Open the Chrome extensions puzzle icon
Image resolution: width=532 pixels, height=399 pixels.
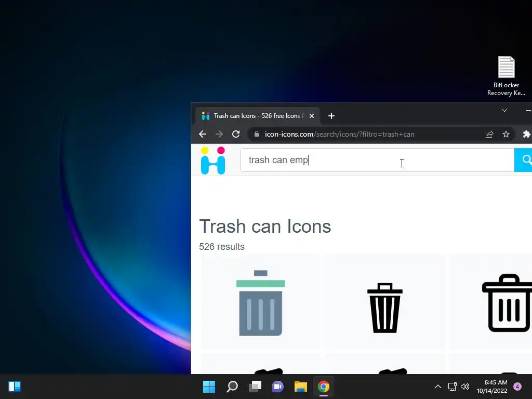(x=526, y=135)
